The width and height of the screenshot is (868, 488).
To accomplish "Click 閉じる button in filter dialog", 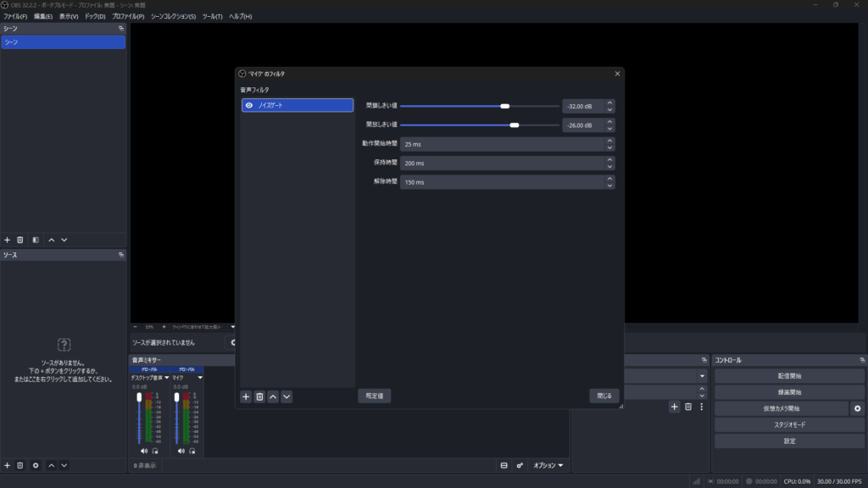I will (604, 396).
